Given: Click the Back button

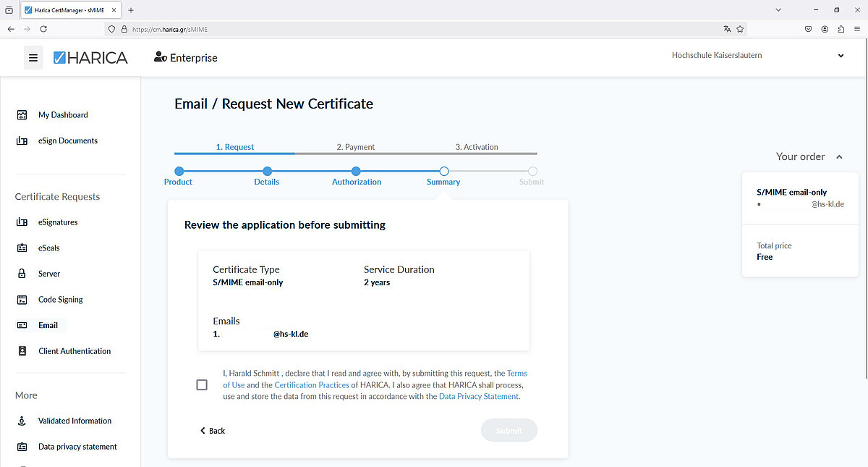Looking at the screenshot, I should pos(213,431).
